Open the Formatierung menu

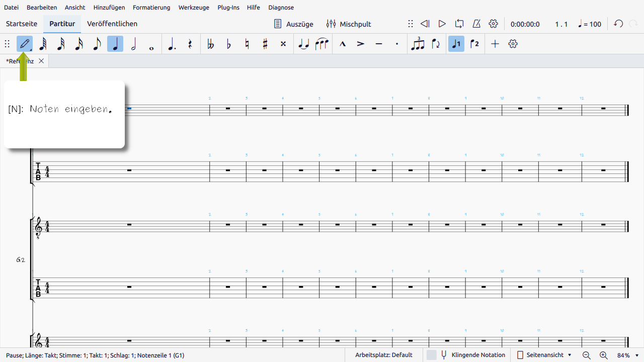point(151,8)
